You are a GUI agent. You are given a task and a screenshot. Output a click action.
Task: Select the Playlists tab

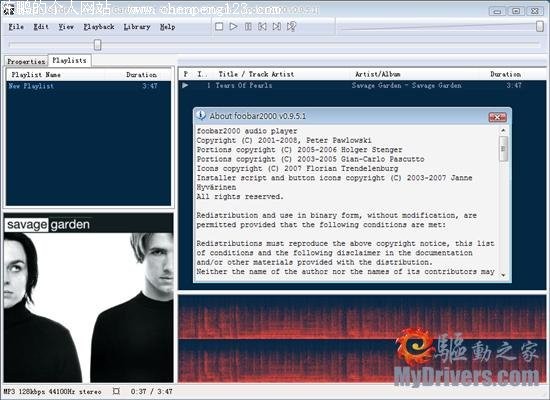pyautogui.click(x=69, y=60)
